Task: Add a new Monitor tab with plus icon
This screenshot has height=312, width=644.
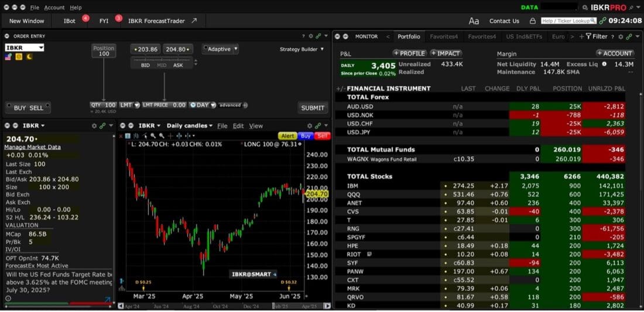Action: (581, 36)
